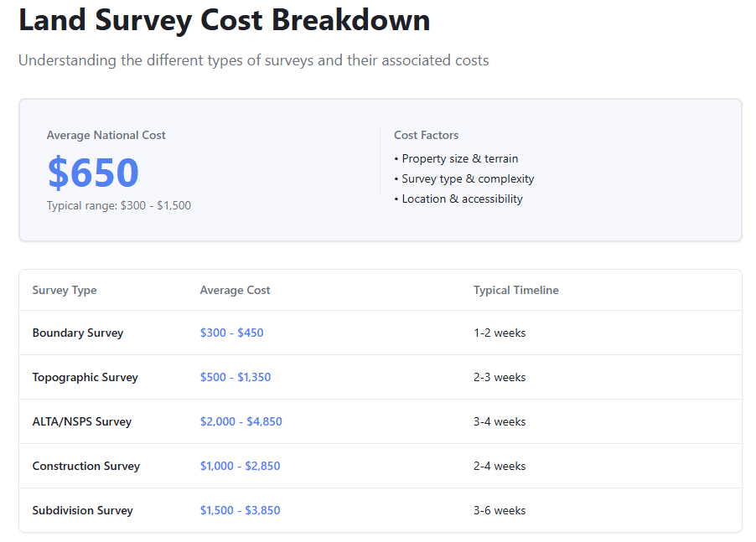Click the Location & accessibility bullet
The image size is (756, 542).
click(458, 199)
